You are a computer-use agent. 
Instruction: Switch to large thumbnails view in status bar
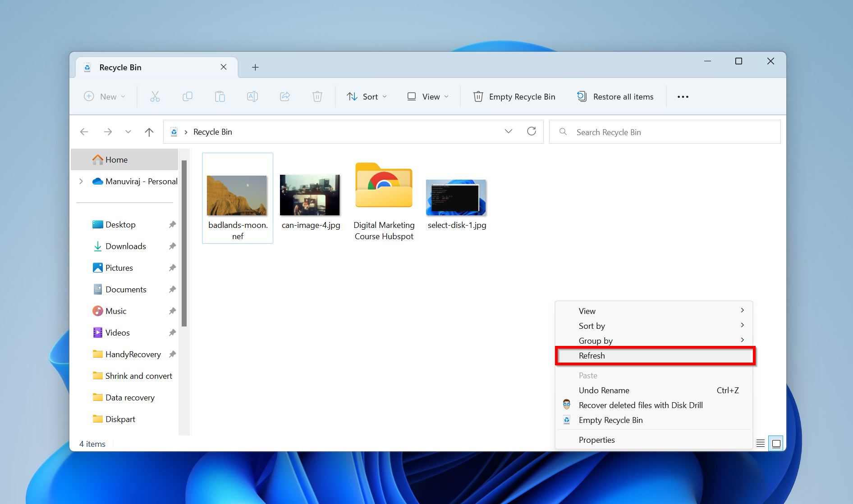coord(776,443)
